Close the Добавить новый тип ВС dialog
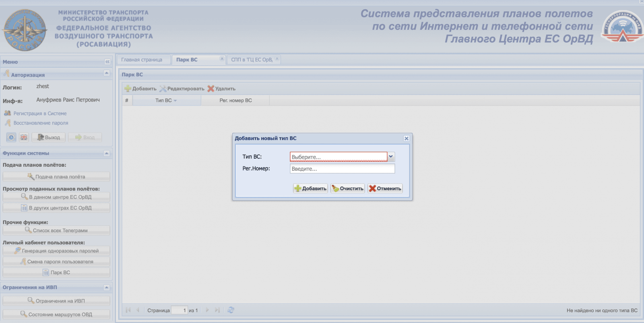This screenshot has width=644, height=323. point(407,139)
